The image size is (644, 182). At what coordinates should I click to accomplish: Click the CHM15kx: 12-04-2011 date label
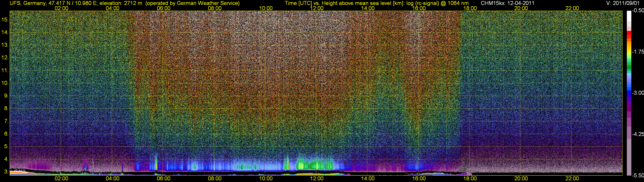point(507,3)
